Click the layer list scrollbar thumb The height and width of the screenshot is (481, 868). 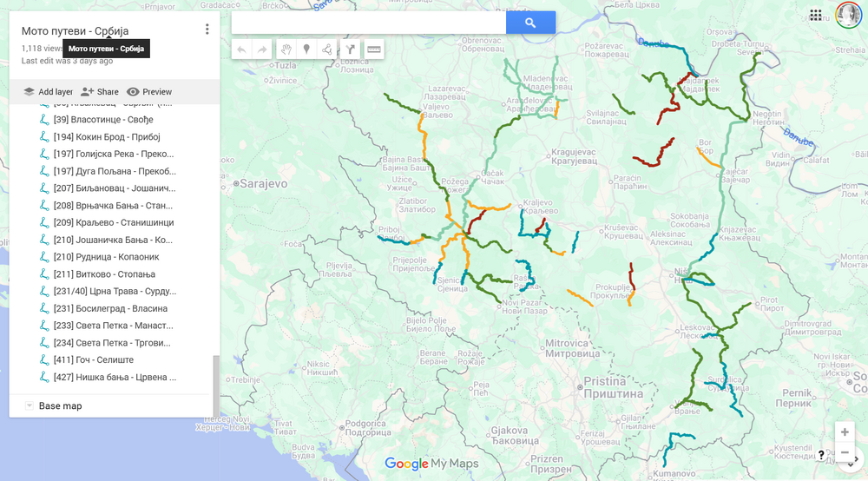click(216, 373)
